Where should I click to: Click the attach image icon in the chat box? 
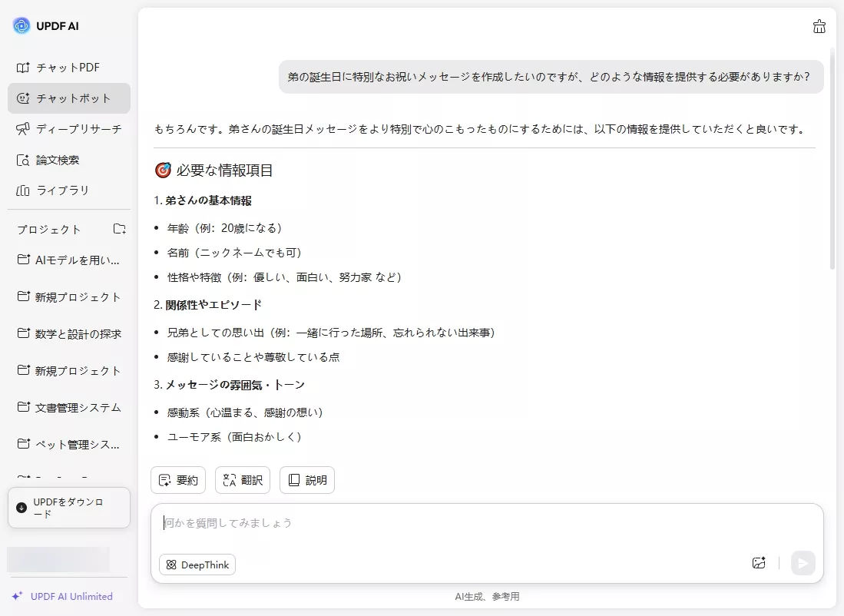[x=759, y=563]
